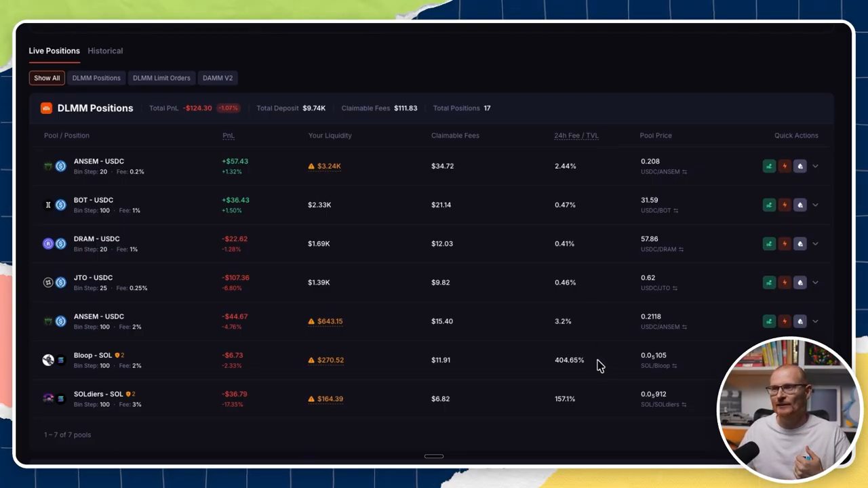Click grey quick action icon for ANSEM-USDC 2% fee row
The width and height of the screenshot is (868, 488).
pos(800,321)
